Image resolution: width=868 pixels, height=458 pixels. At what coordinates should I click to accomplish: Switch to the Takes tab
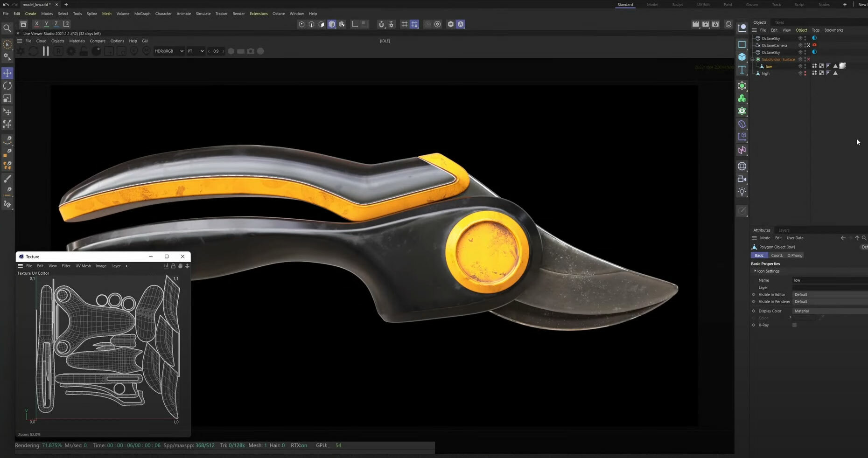pyautogui.click(x=779, y=22)
